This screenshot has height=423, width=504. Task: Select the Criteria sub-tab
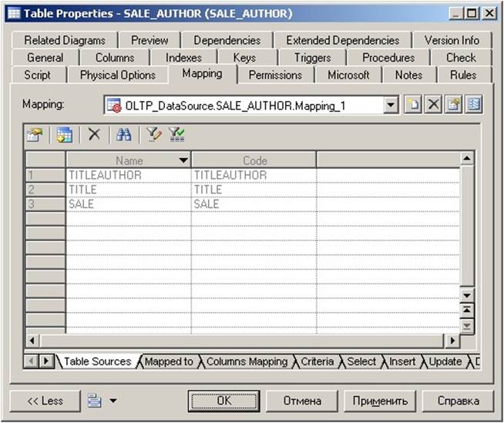point(318,361)
